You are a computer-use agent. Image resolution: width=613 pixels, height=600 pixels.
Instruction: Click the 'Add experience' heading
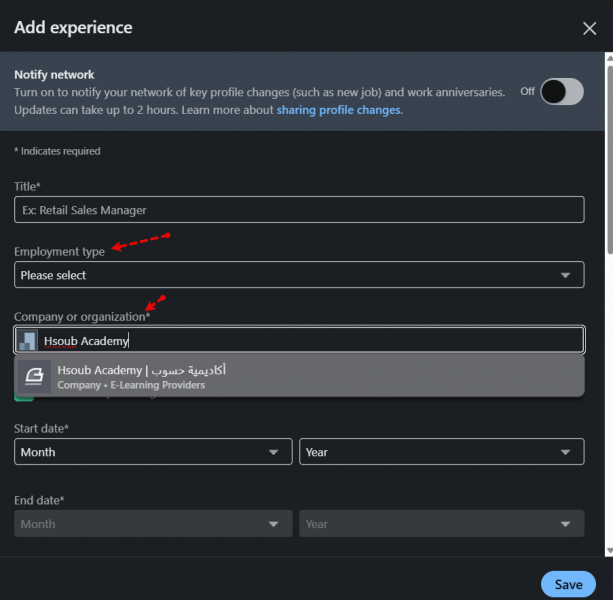pos(73,28)
